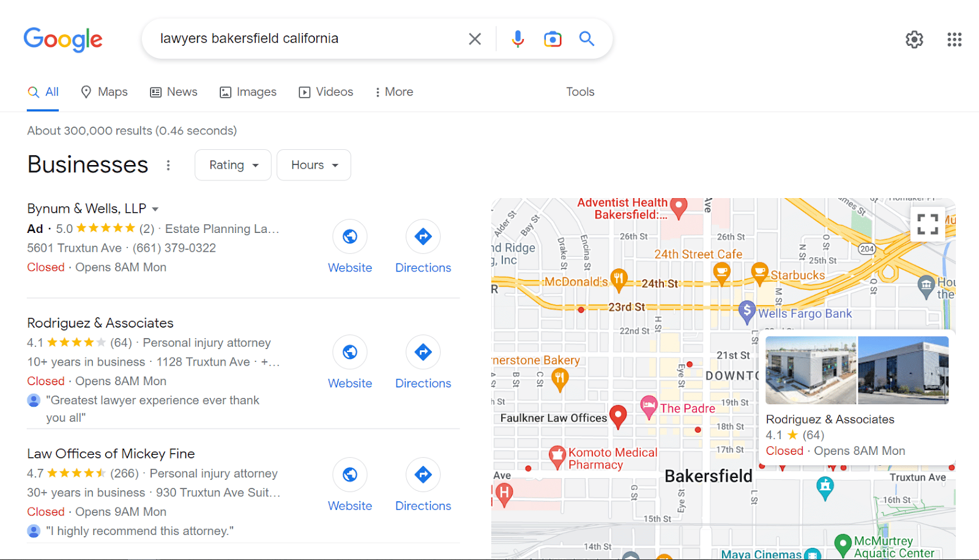The width and height of the screenshot is (979, 560).
Task: Click Directions icon for Mickey Fine
Action: coord(423,474)
